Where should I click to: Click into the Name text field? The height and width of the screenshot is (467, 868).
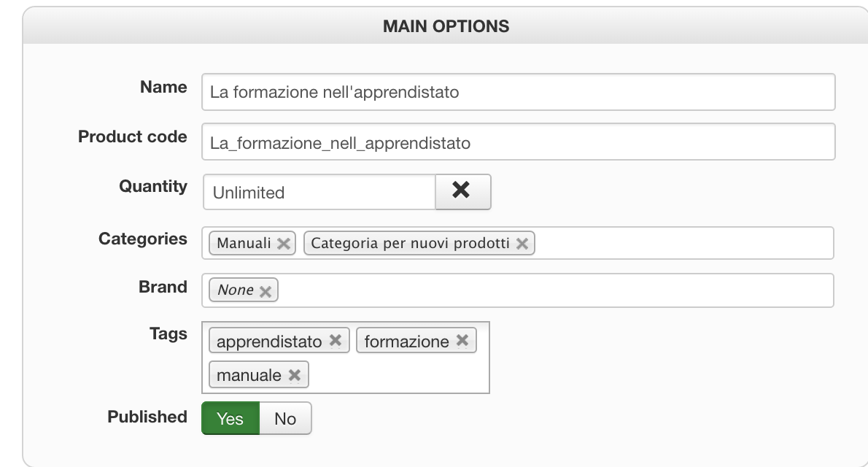pyautogui.click(x=518, y=93)
